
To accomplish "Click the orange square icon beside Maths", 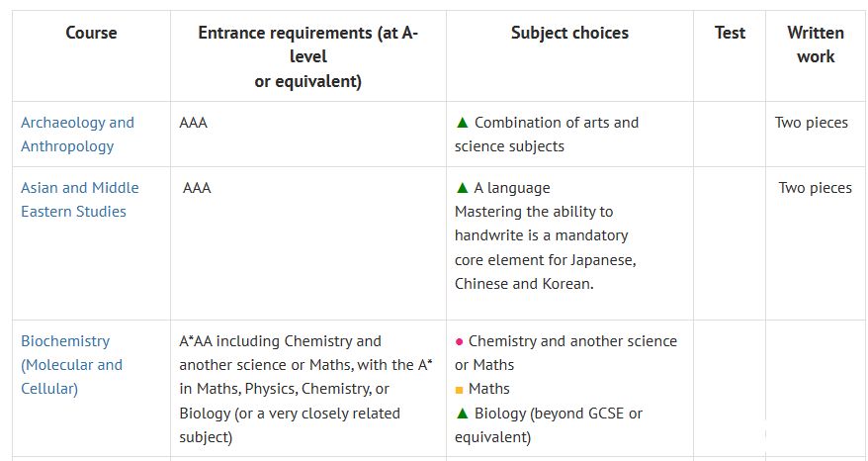I will pos(459,390).
